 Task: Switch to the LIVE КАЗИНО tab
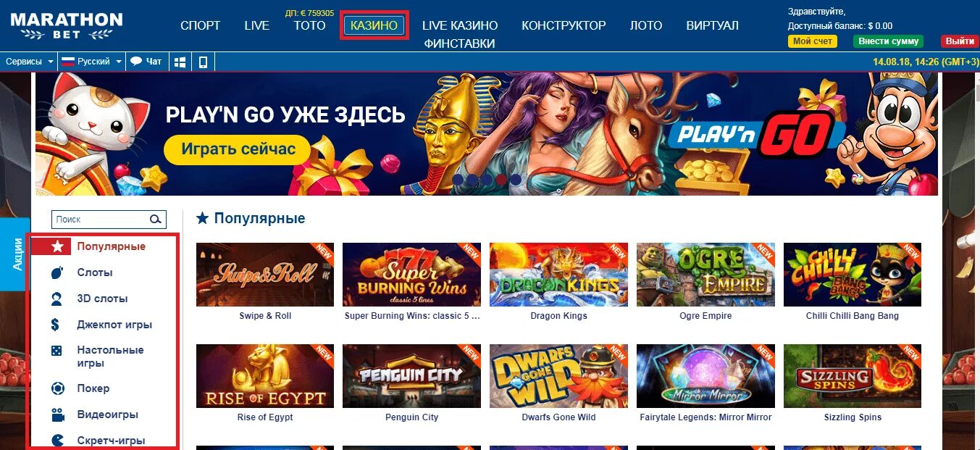tap(460, 25)
